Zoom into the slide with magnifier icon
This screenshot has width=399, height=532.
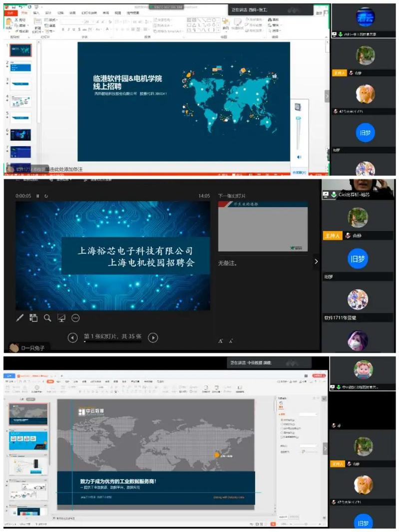pos(47,318)
